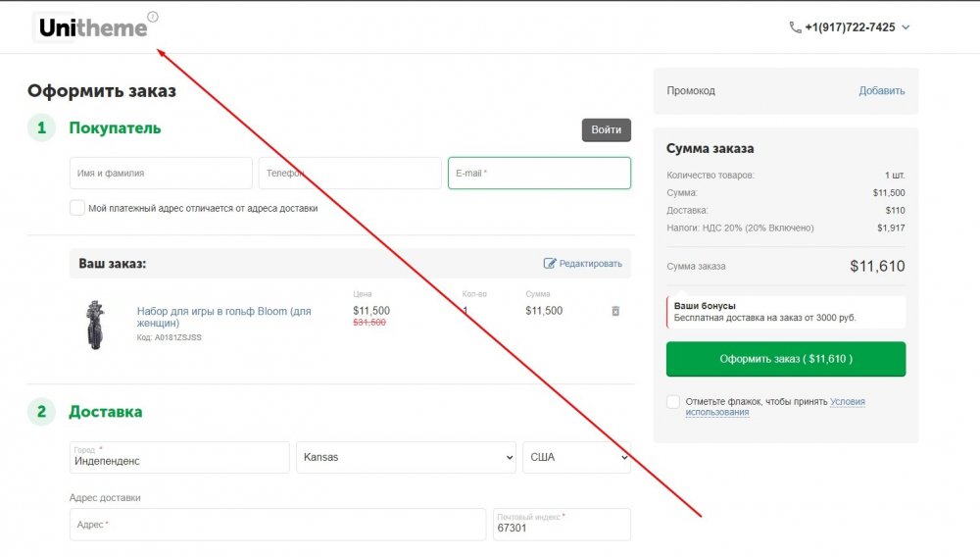The width and height of the screenshot is (980, 557).
Task: Click into the E-mail input field
Action: [x=539, y=174]
